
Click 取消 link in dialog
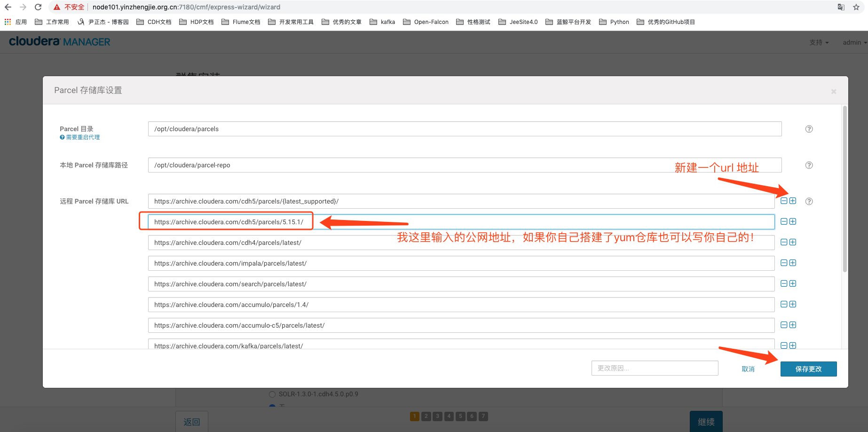[748, 369]
